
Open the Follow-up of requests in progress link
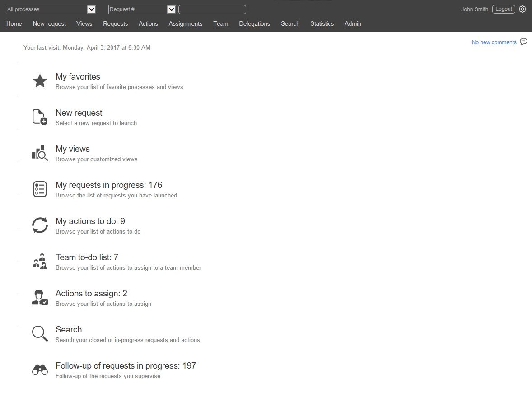click(x=126, y=365)
